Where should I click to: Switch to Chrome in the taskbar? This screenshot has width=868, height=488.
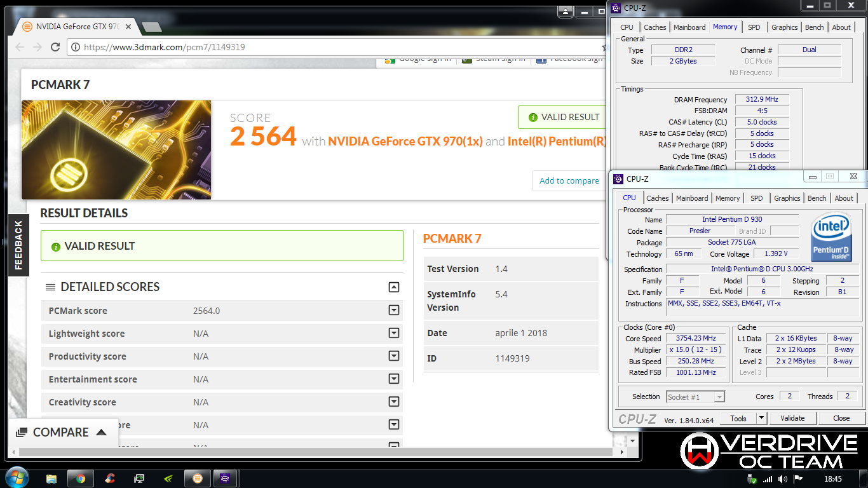[x=81, y=478]
